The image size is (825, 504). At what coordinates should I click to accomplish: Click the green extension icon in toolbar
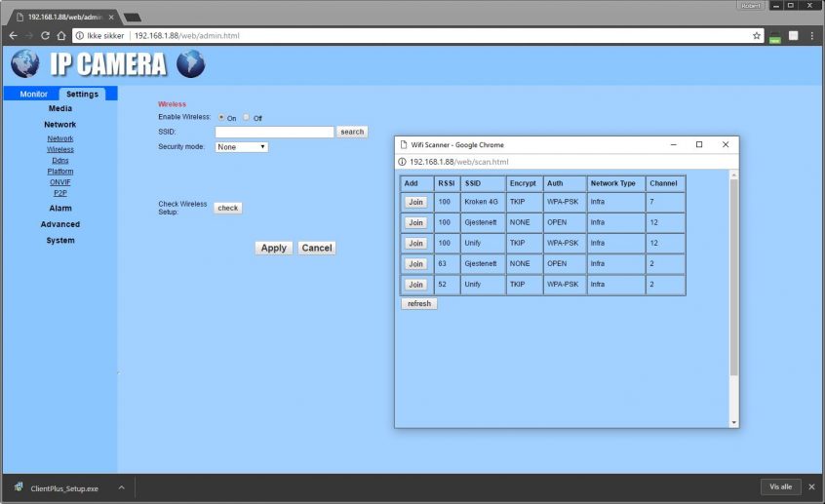[x=775, y=37]
